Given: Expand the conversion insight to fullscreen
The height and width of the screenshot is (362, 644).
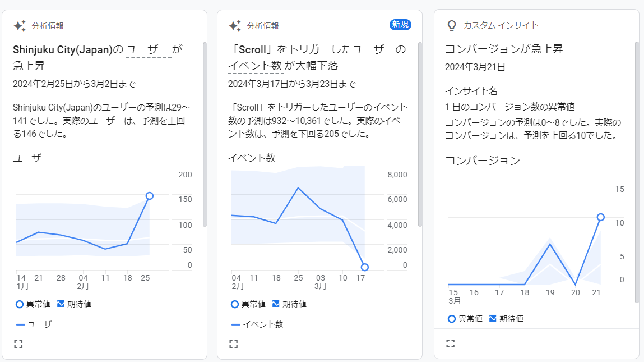Looking at the screenshot, I should (x=450, y=343).
